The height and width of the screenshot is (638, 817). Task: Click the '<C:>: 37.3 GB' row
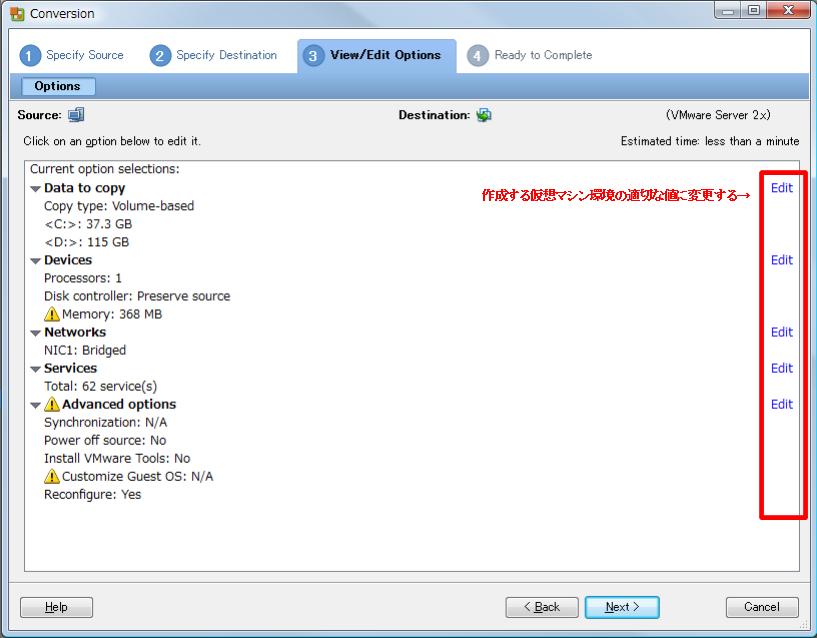coord(88,224)
